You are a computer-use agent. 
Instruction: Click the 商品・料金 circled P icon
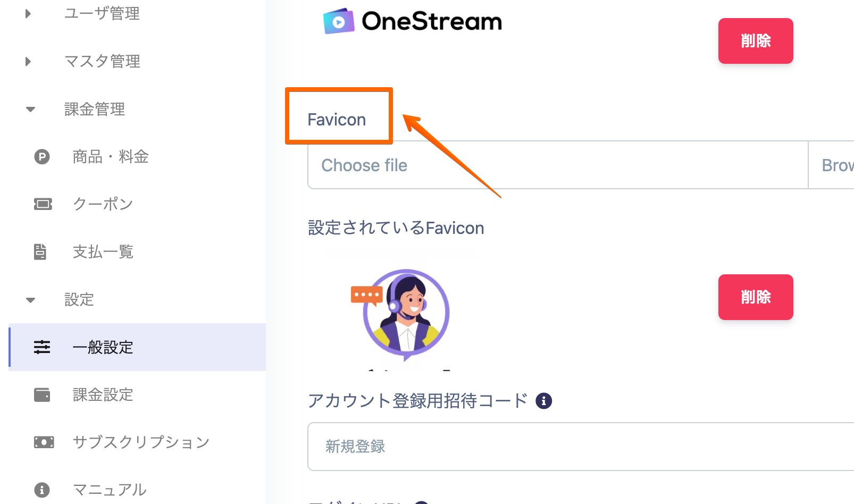coord(42,157)
